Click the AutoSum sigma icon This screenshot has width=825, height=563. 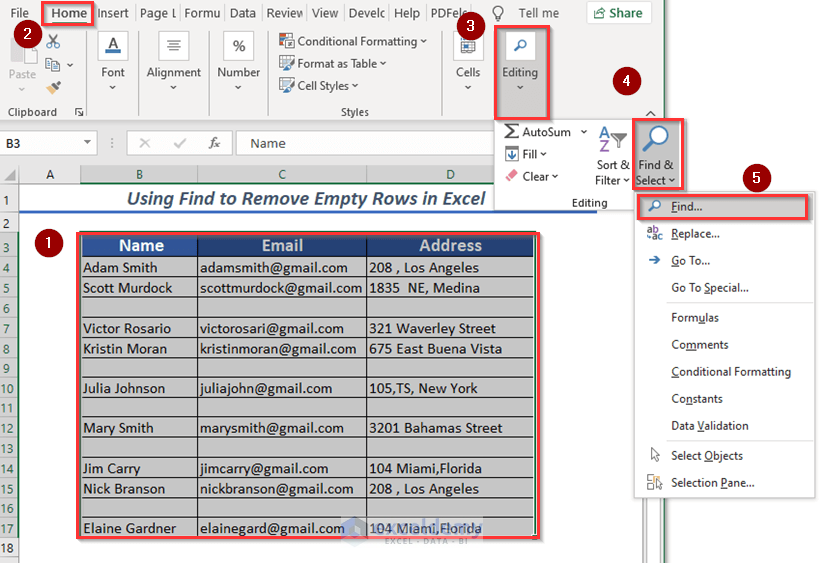[x=512, y=132]
